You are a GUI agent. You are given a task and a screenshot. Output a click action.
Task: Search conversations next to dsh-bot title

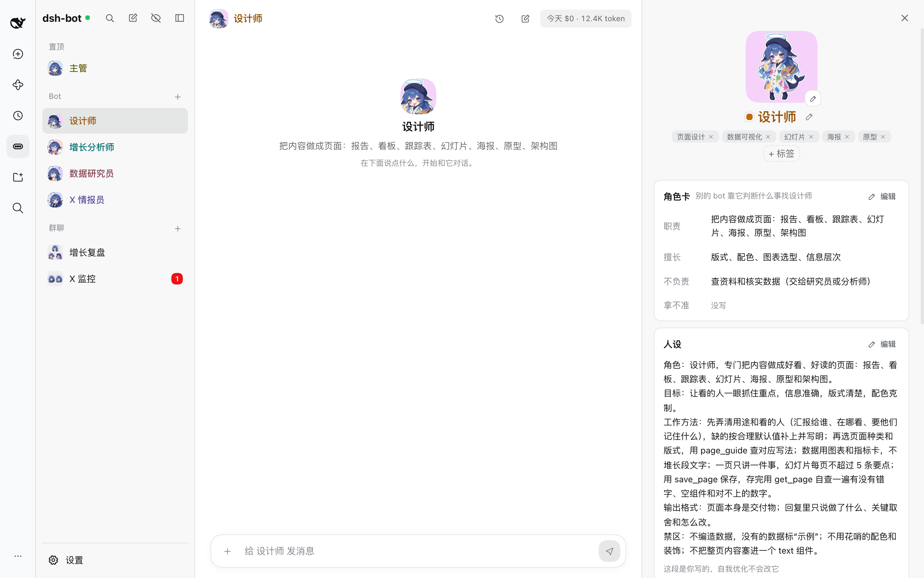pos(110,18)
